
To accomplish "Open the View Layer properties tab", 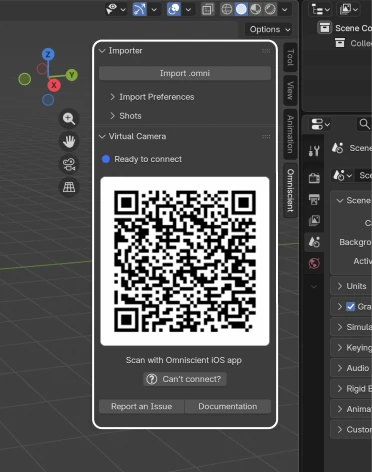I will click(x=314, y=220).
